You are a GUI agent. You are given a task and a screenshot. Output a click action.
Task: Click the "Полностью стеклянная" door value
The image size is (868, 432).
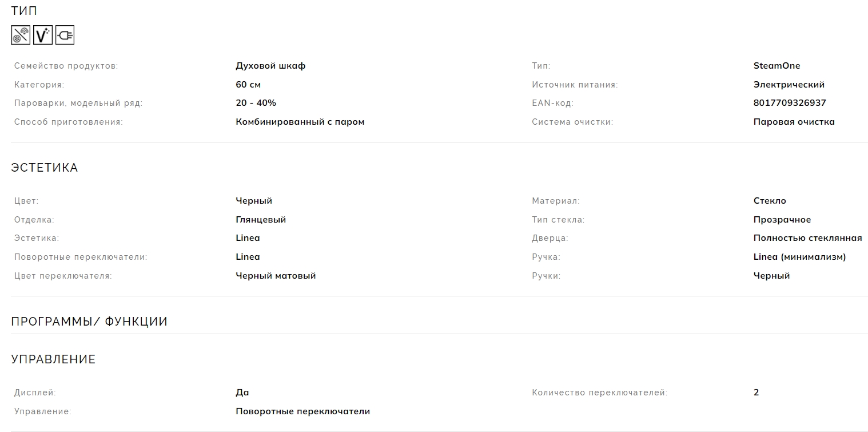coord(807,238)
